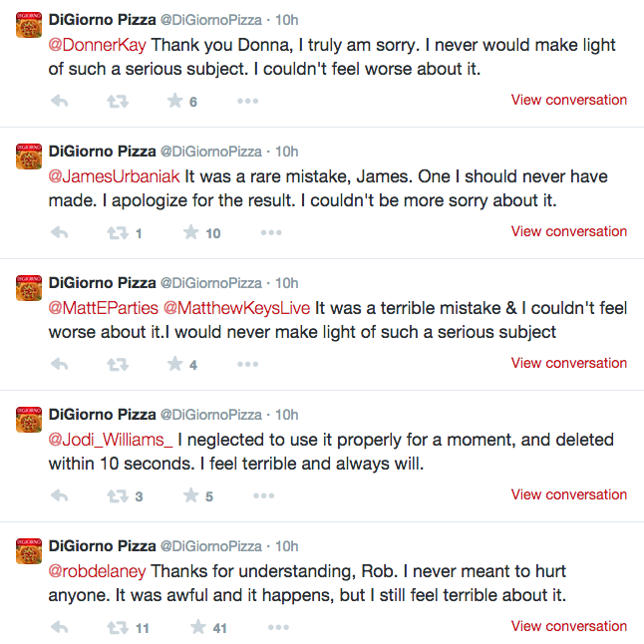Image resolution: width=644 pixels, height=644 pixels.
Task: Open more options on the @DonnerKay tweet
Action: 247,101
